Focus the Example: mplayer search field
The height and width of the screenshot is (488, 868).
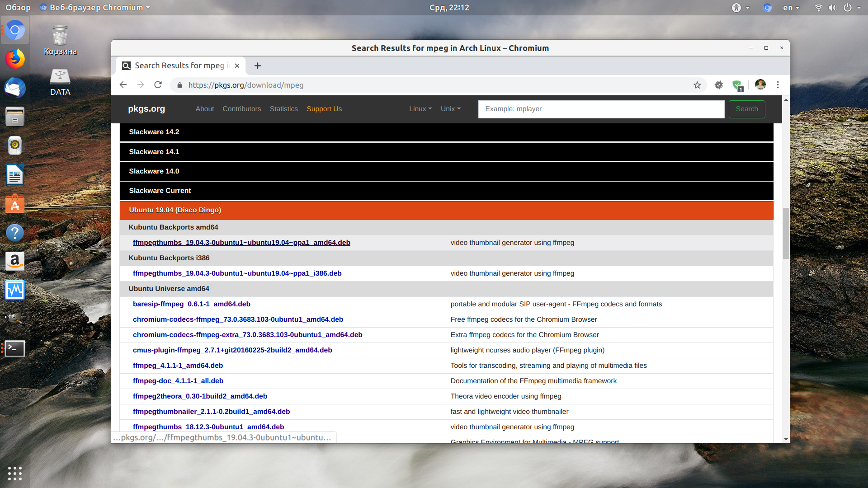tap(601, 109)
